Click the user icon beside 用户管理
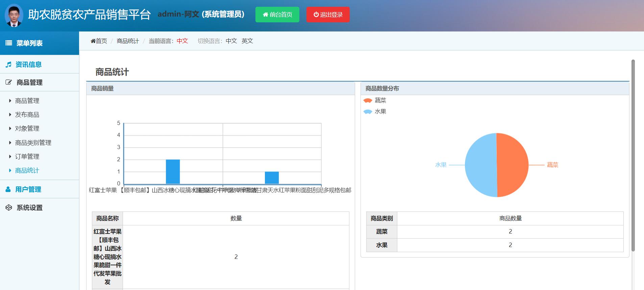The width and height of the screenshot is (644, 290). point(8,189)
